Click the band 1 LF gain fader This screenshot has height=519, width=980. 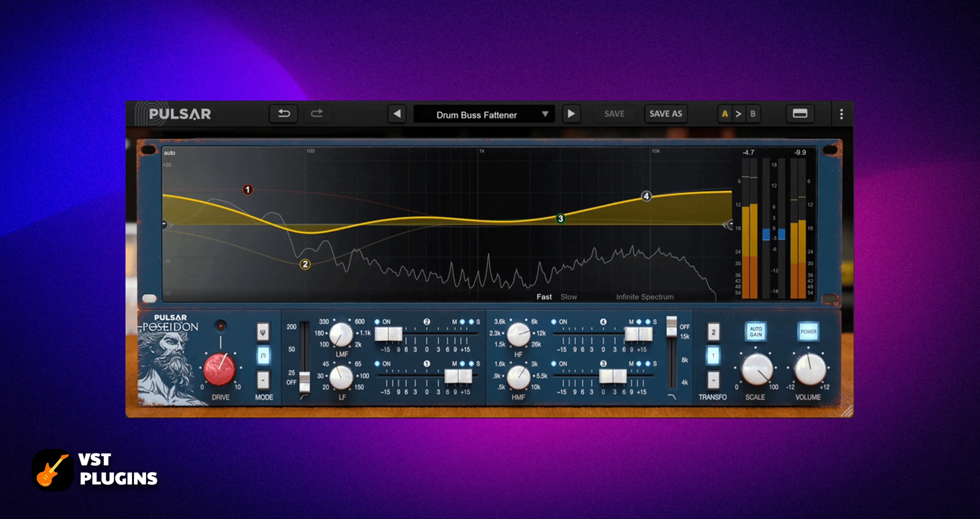pos(458,376)
